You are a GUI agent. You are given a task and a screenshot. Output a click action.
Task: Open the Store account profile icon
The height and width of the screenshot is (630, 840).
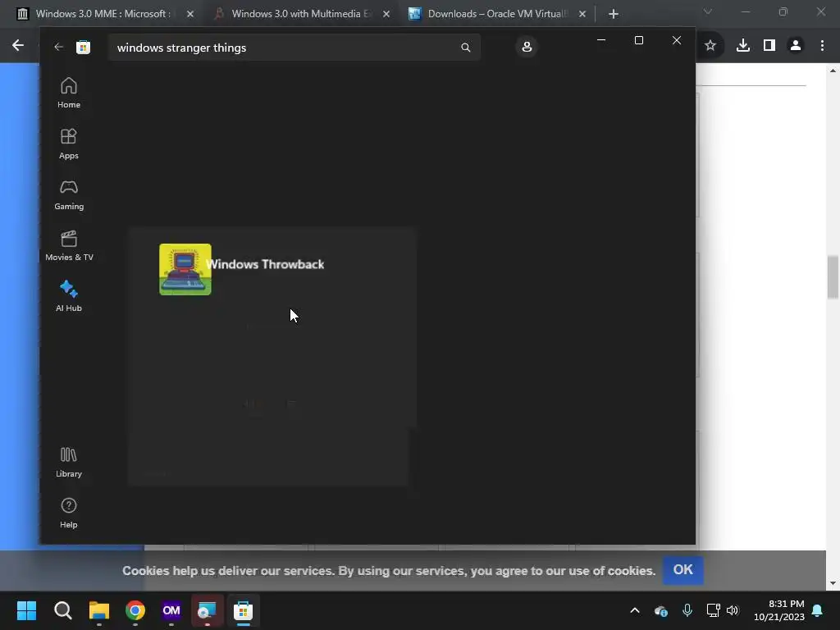pyautogui.click(x=527, y=47)
